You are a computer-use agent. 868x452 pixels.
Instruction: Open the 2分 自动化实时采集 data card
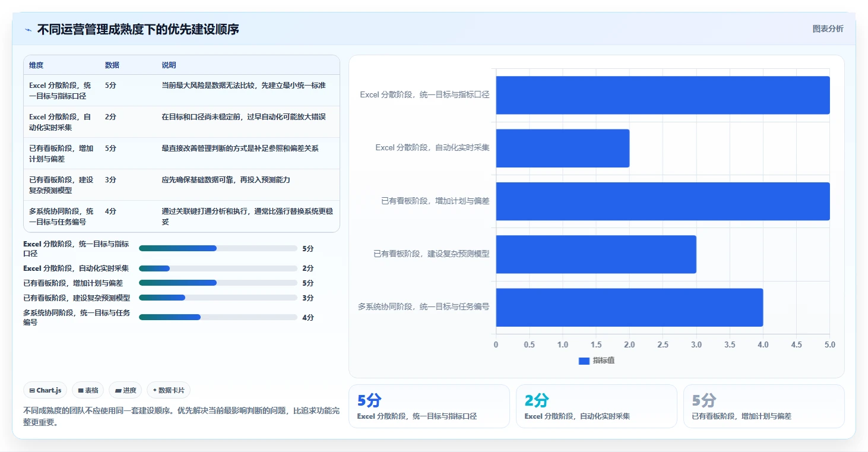pyautogui.click(x=597, y=406)
